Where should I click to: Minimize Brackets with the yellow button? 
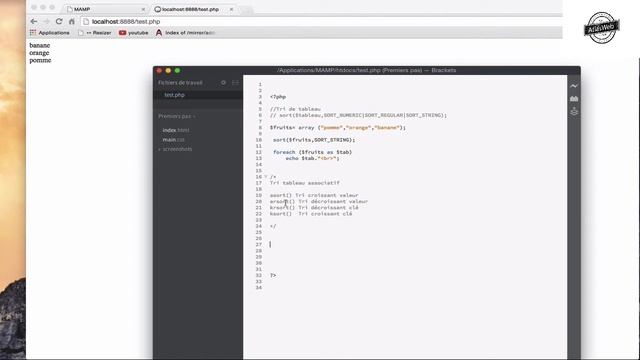(168, 71)
